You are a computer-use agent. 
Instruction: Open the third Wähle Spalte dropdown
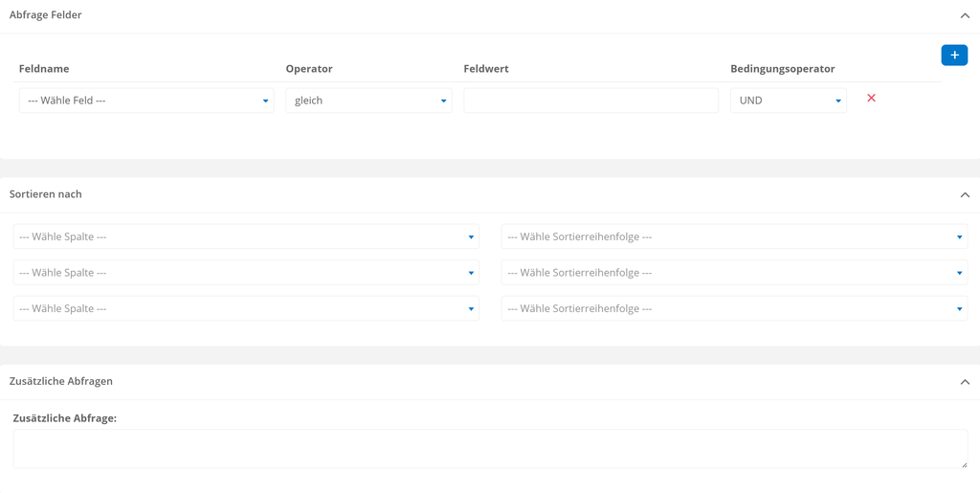[246, 308]
